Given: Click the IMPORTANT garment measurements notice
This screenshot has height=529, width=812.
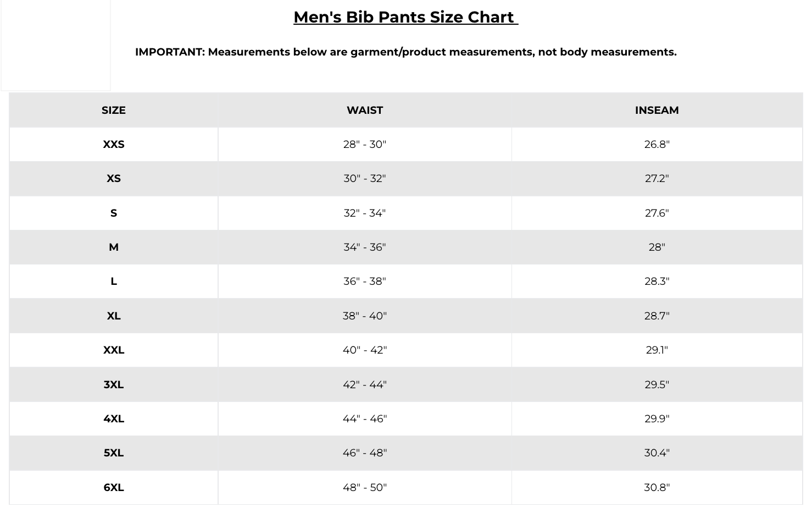Looking at the screenshot, I should click(405, 52).
